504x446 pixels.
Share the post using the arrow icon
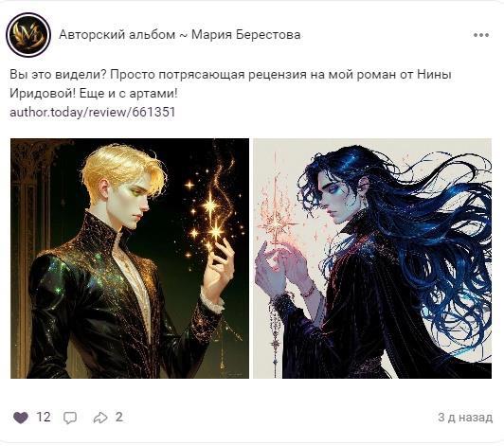click(x=100, y=418)
